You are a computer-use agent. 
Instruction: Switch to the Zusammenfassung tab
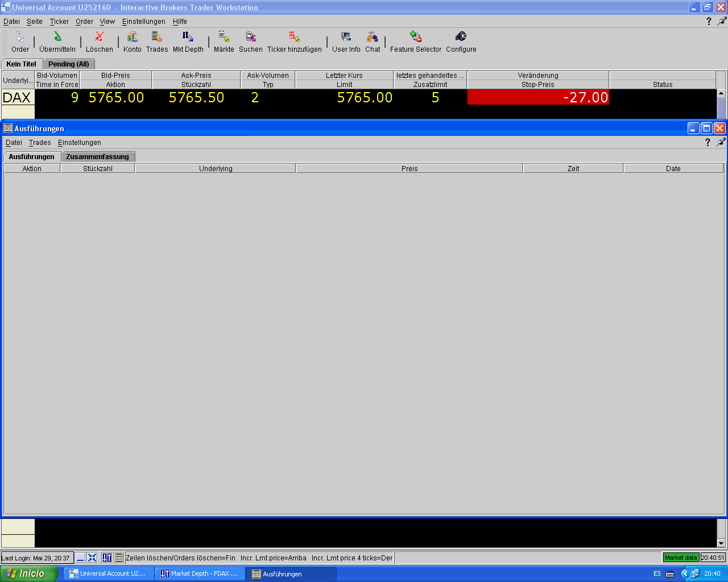click(x=98, y=156)
